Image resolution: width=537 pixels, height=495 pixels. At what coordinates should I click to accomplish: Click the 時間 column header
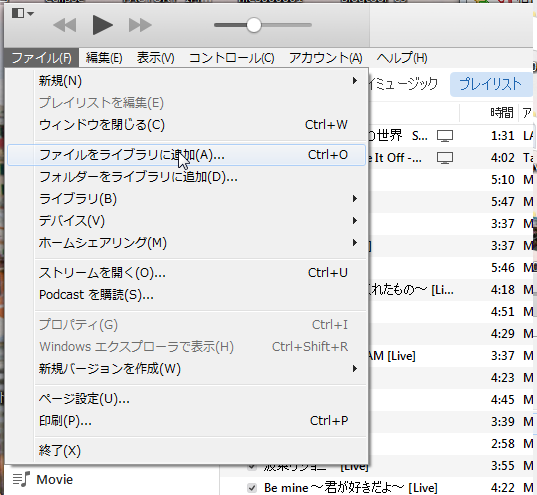[502, 112]
